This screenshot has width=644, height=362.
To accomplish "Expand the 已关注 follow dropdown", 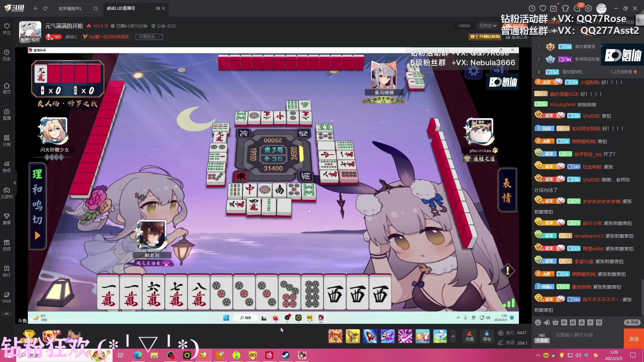I will (x=488, y=26).
